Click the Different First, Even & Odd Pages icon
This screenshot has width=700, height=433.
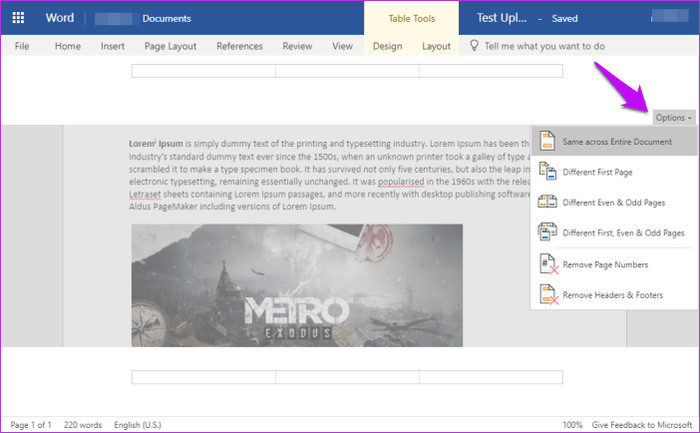(x=547, y=232)
